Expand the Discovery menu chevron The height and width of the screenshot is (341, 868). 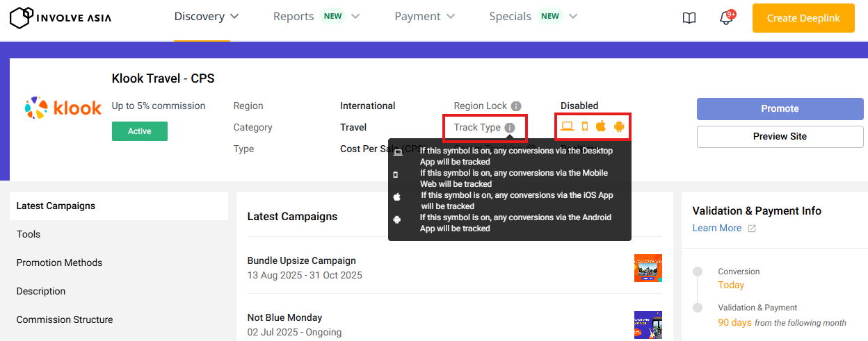click(x=234, y=16)
